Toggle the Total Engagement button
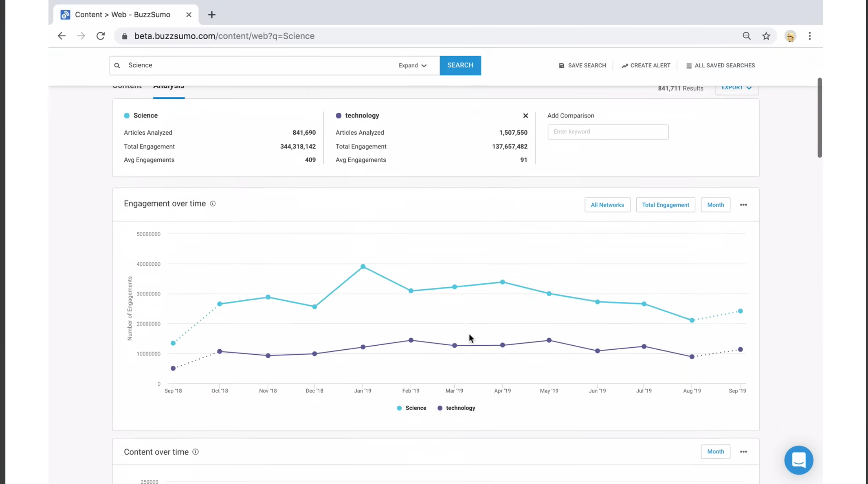Screen dimensions: 868x484 665,205
